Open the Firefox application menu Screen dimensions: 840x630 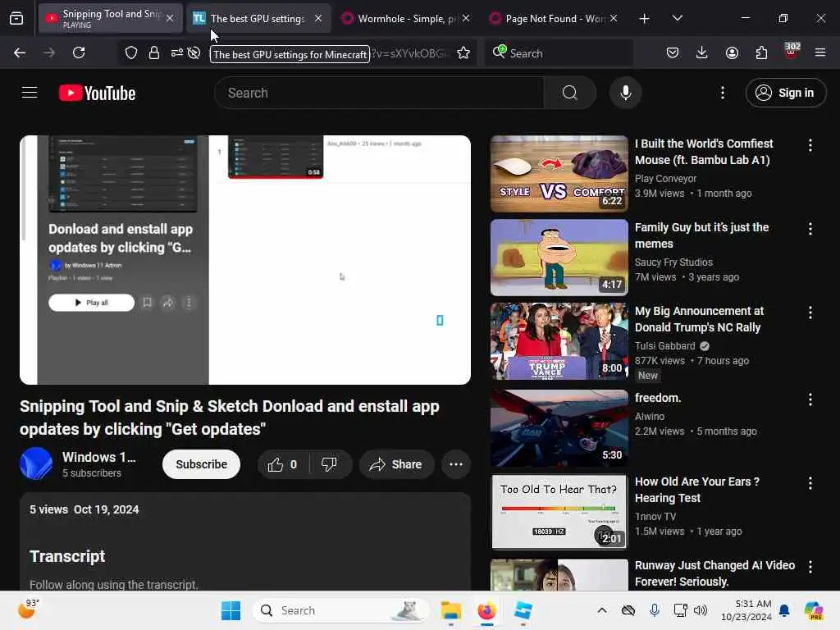820,52
